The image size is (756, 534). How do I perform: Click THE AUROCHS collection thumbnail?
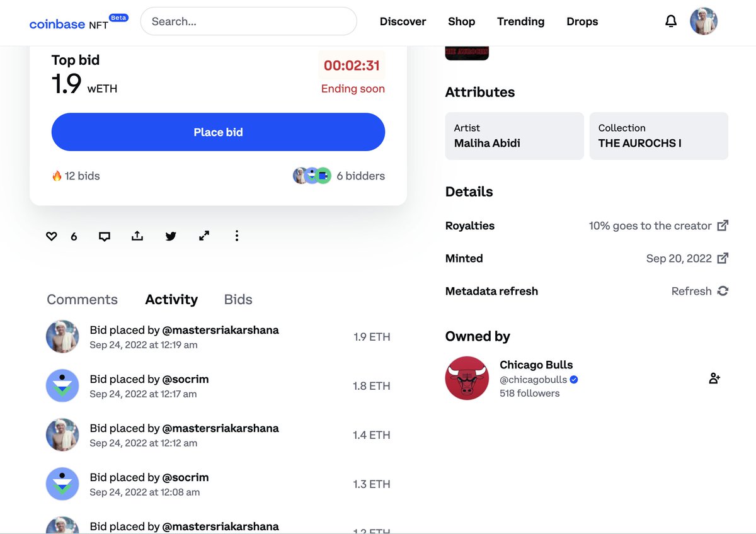tap(467, 54)
